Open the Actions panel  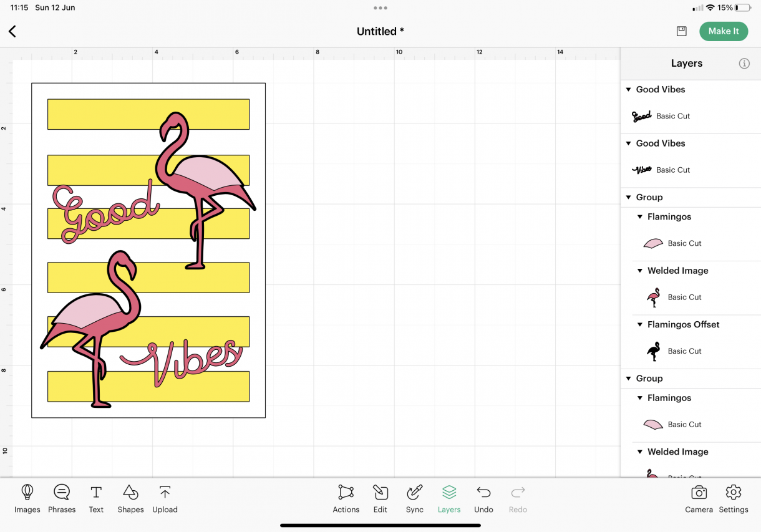346,498
